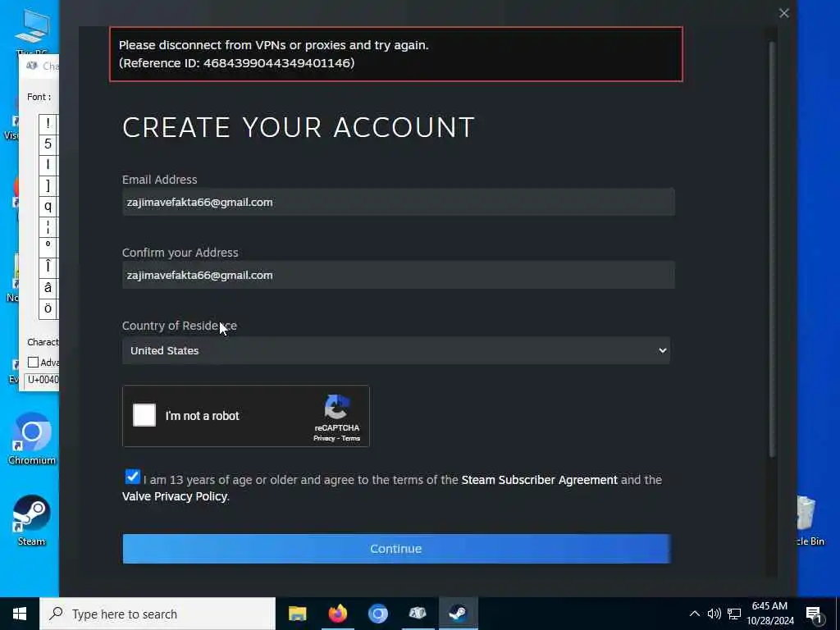Uncheck the 13 years of age agreement checkbox
The height and width of the screenshot is (630, 840).
[132, 477]
